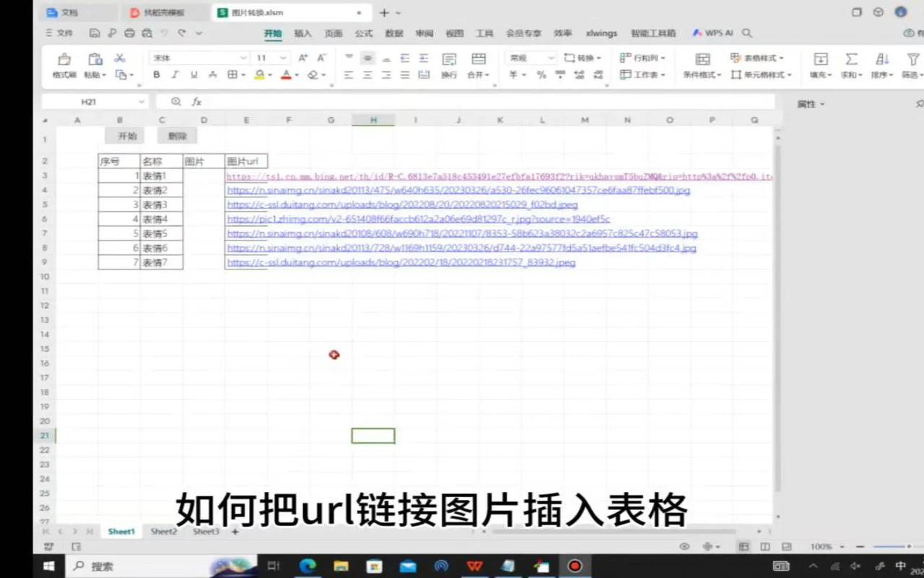Open Microsoft Edge from taskbar
The height and width of the screenshot is (578, 924).
308,566
